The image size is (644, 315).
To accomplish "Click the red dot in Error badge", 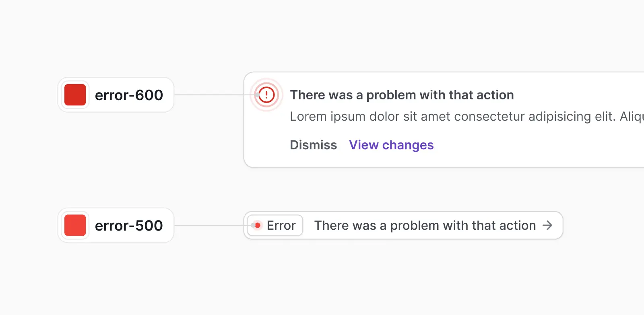I will [258, 225].
